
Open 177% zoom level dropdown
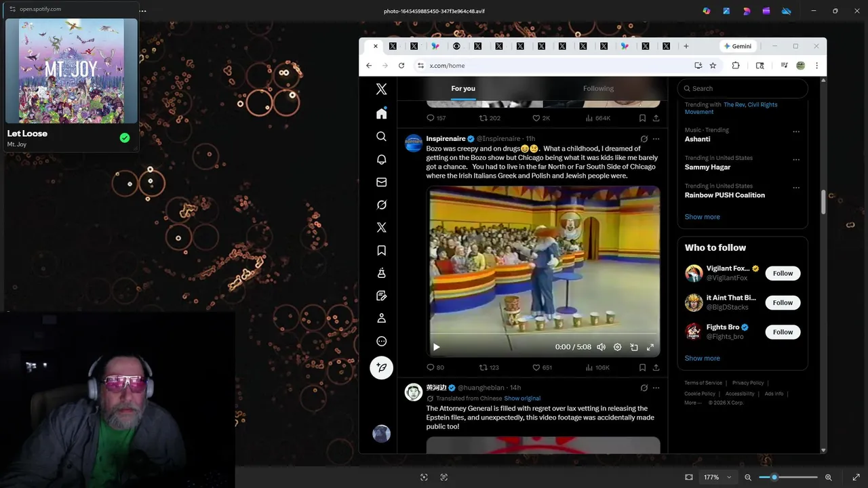(717, 477)
